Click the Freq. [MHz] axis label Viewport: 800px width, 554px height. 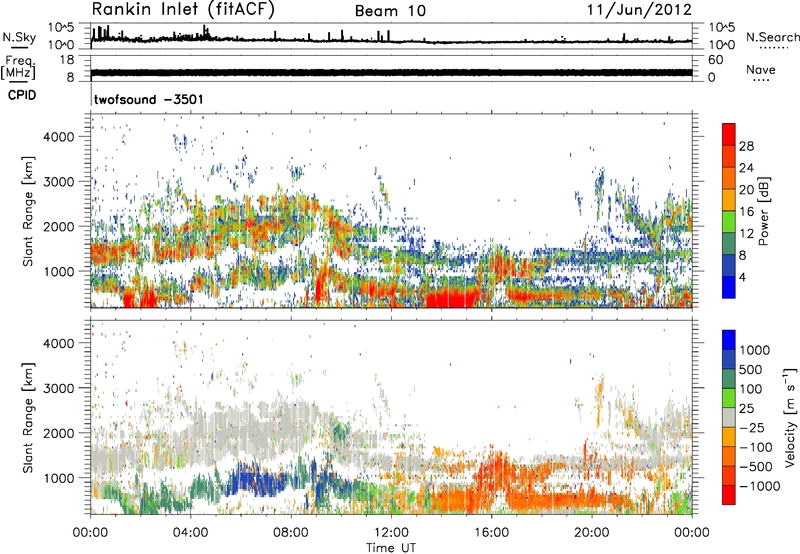click(x=18, y=68)
